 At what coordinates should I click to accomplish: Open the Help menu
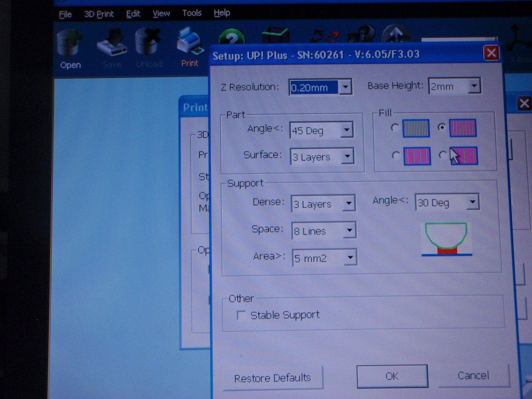pyautogui.click(x=222, y=13)
